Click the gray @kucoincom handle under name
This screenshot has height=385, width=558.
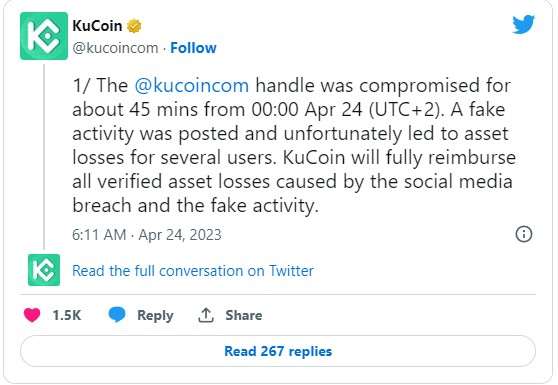115,48
